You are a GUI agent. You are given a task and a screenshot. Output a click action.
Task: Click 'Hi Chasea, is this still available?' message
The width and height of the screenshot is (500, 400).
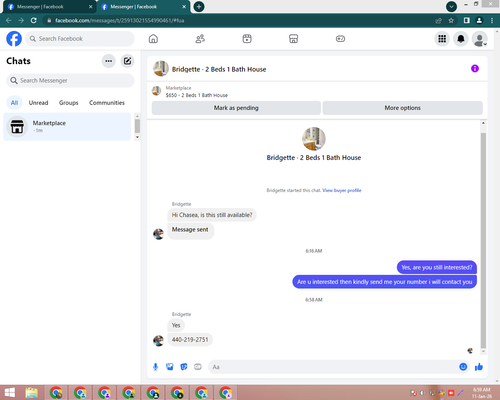coord(212,215)
